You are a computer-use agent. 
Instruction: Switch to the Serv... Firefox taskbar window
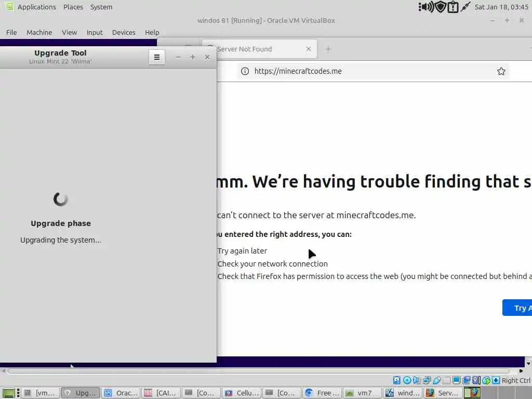coord(443,393)
